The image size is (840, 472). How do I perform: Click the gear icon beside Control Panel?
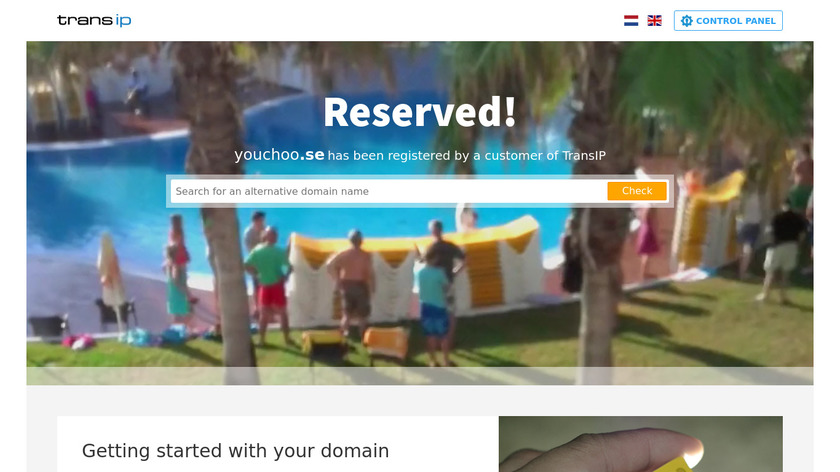(686, 21)
